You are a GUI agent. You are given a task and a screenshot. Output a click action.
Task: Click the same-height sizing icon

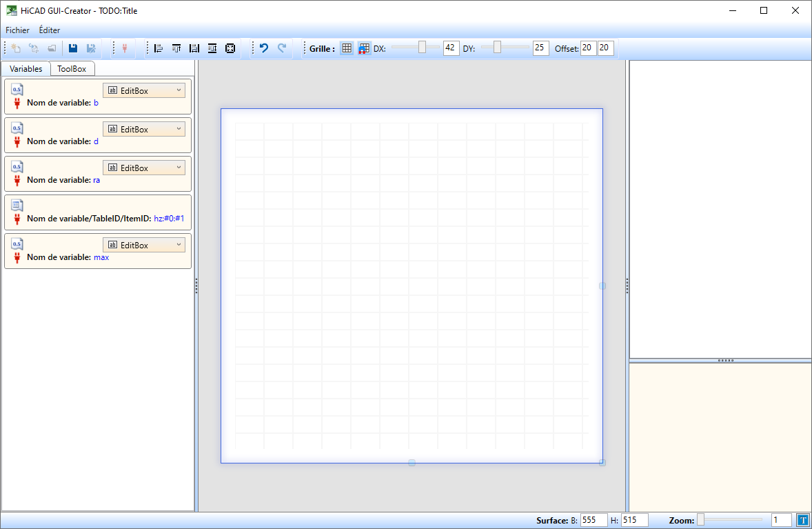click(x=212, y=48)
